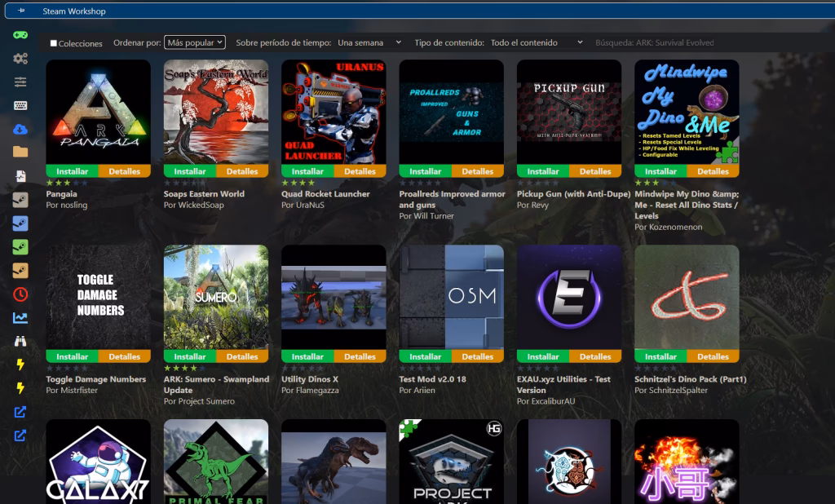Open the folder icon in the sidebar
This screenshot has width=835, height=504.
(20, 153)
